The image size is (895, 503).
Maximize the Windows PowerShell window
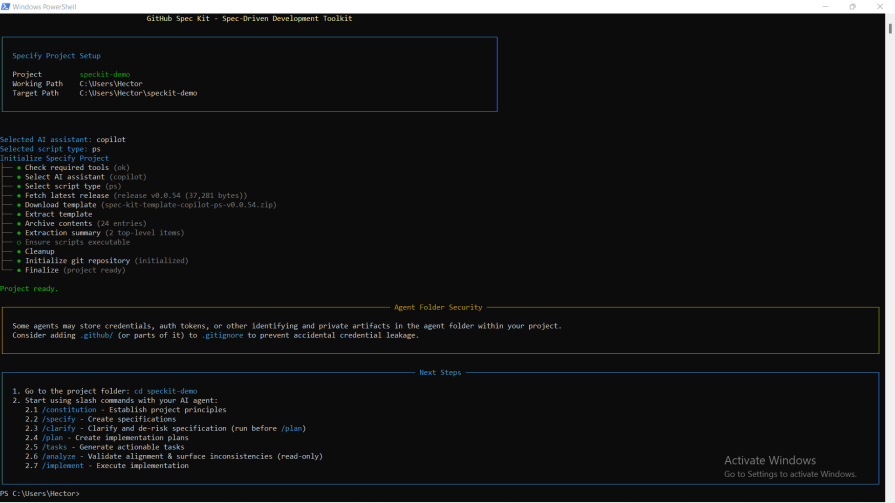[x=852, y=6]
